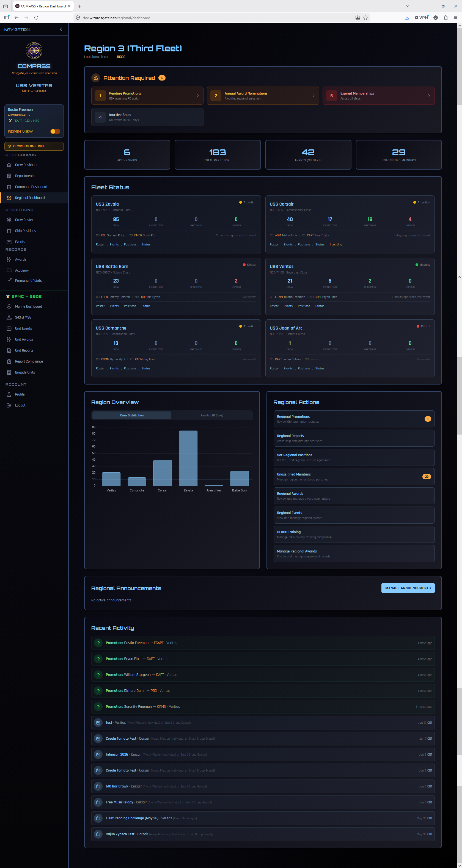The image size is (462, 868).
Task: Open USS Comanche Roster link
Action: 100,368
